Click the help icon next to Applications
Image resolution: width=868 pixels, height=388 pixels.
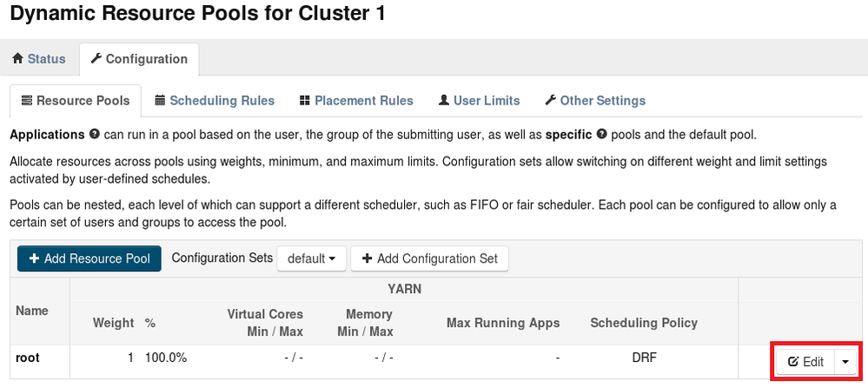pyautogui.click(x=94, y=135)
